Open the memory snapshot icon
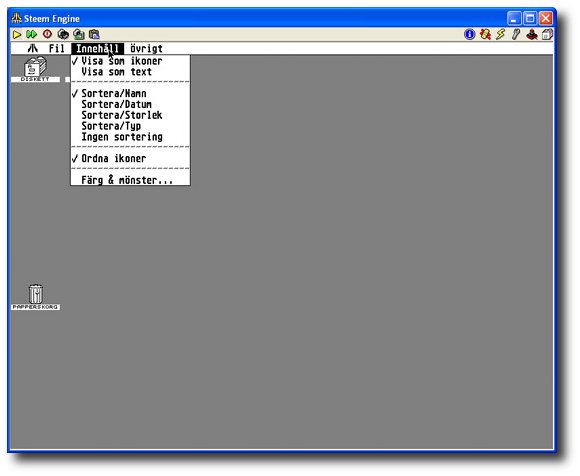The height and width of the screenshot is (476, 580). [x=63, y=34]
